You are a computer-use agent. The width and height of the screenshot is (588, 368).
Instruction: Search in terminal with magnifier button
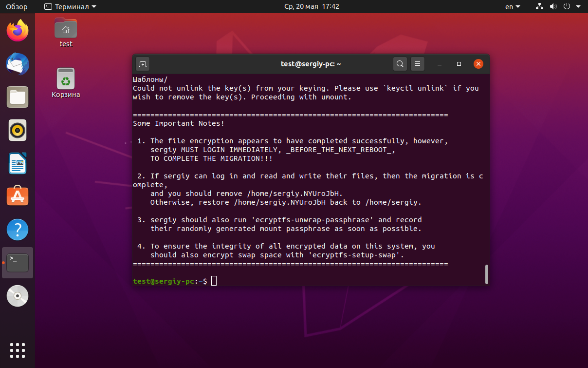400,64
